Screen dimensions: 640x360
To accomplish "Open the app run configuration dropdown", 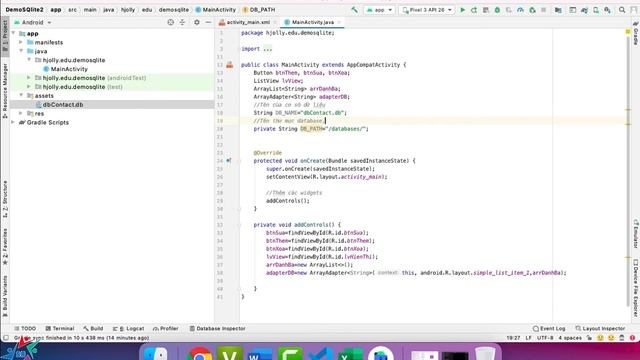I will point(379,10).
